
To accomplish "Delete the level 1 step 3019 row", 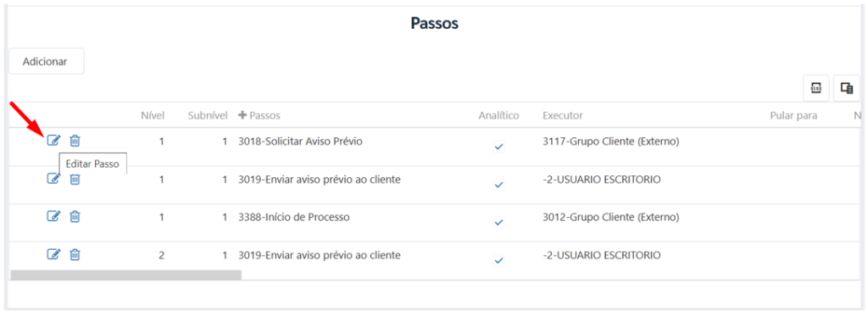I will click(x=75, y=179).
